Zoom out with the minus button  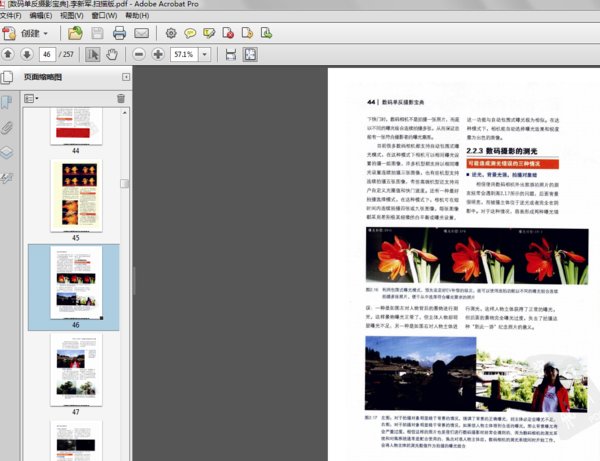(139, 54)
